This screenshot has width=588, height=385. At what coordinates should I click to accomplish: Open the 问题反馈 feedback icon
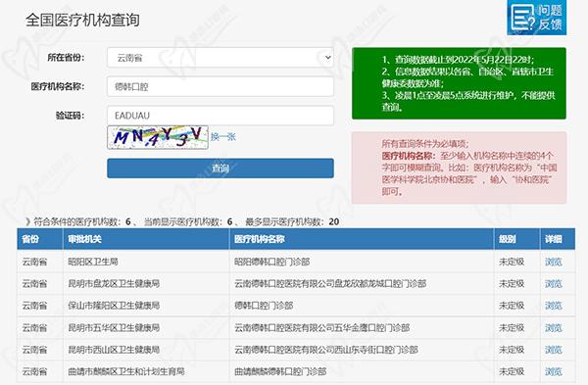(x=537, y=18)
